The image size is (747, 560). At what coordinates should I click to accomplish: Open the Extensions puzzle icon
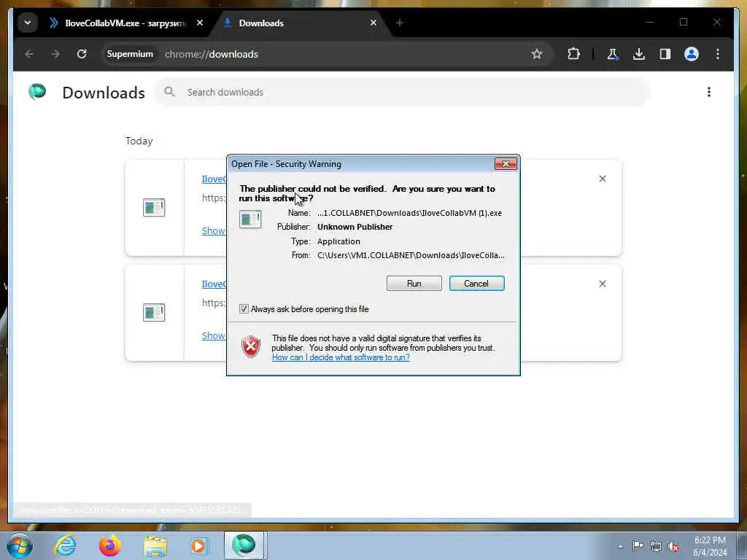[573, 54]
